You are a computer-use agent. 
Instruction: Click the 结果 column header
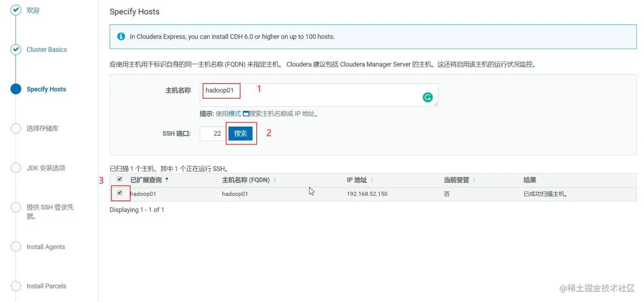[530, 180]
